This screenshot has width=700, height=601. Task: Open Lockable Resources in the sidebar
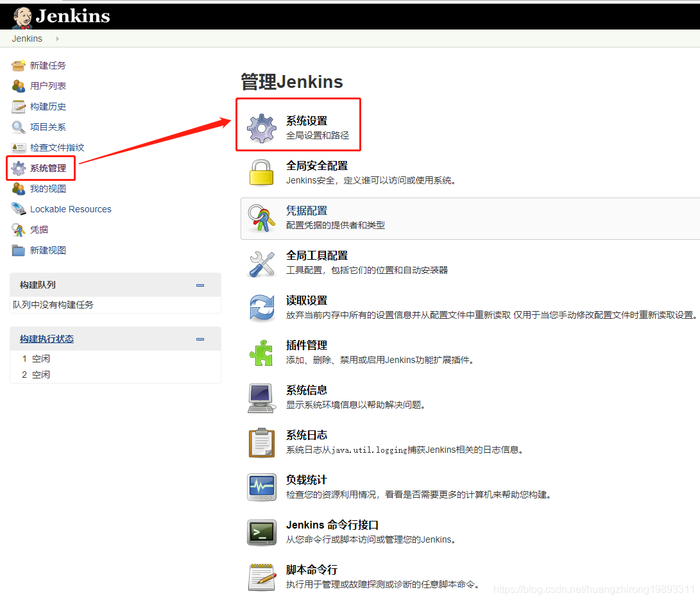point(71,209)
